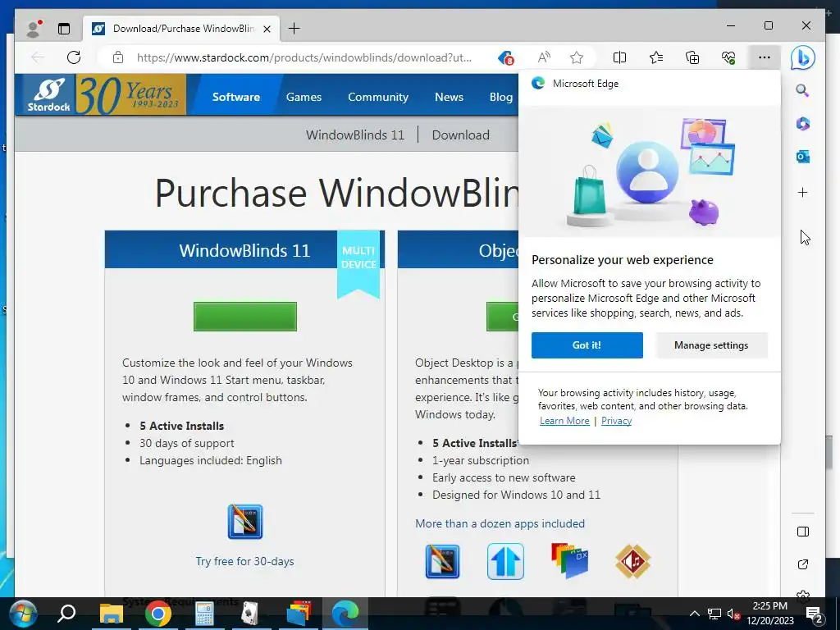The width and height of the screenshot is (840, 630).
Task: Click the Fences colorful squares app icon
Action: (569, 561)
